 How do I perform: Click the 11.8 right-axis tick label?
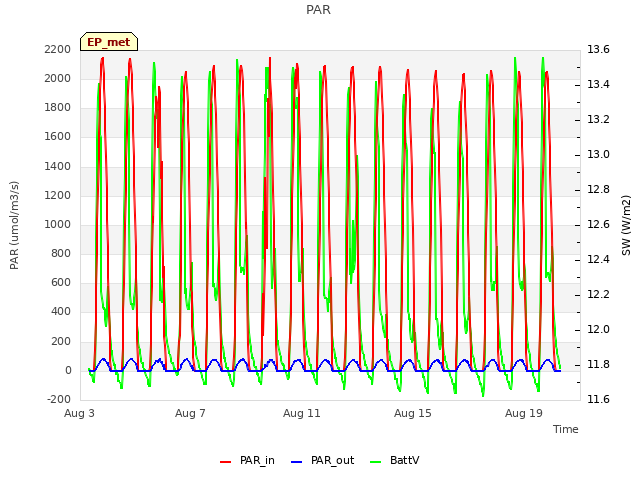pos(598,364)
